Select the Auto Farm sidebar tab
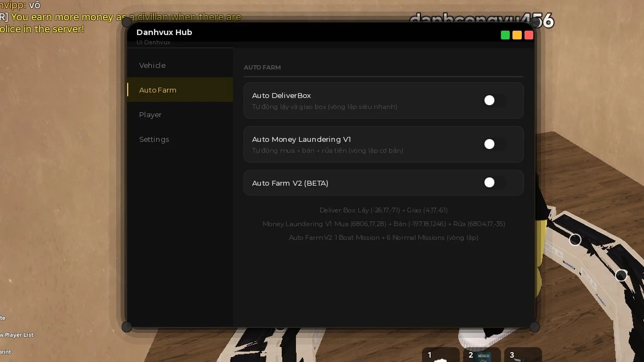 coord(180,90)
